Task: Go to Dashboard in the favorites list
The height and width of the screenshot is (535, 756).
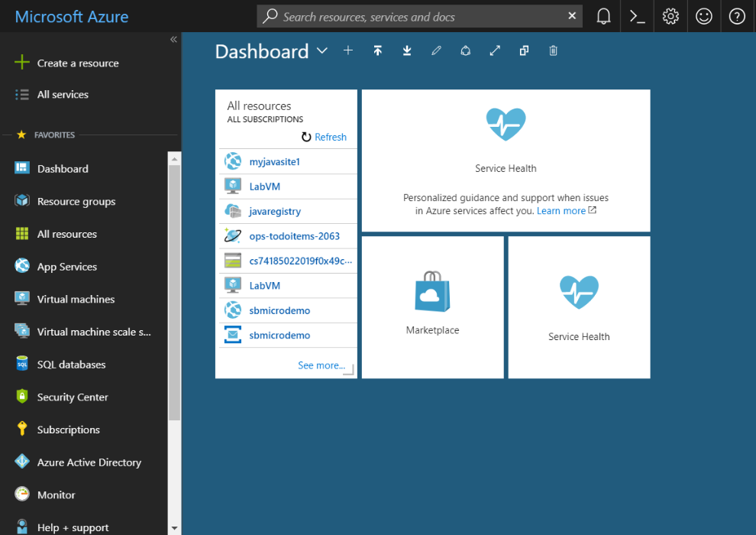Action: pyautogui.click(x=63, y=169)
